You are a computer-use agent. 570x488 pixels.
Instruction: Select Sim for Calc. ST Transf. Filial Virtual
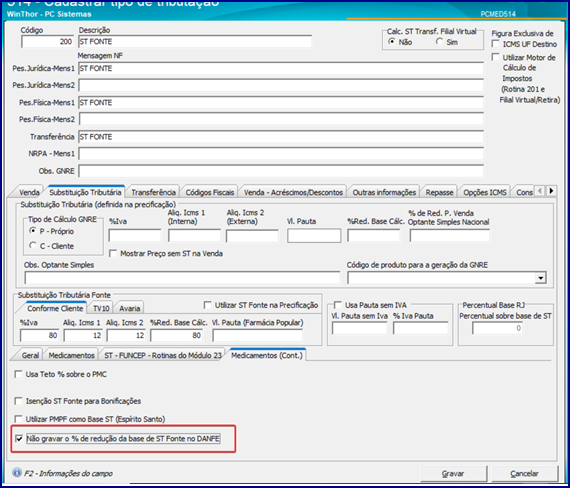point(439,41)
